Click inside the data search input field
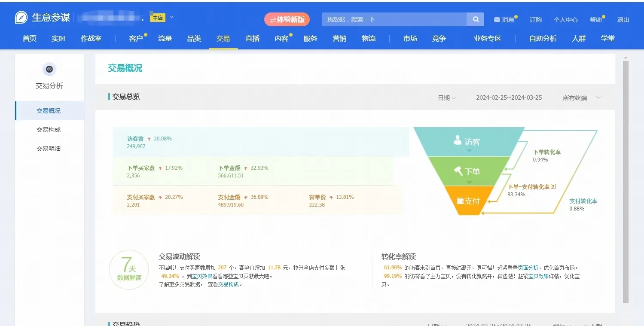Viewport: 644px width, 326px height. pos(387,19)
